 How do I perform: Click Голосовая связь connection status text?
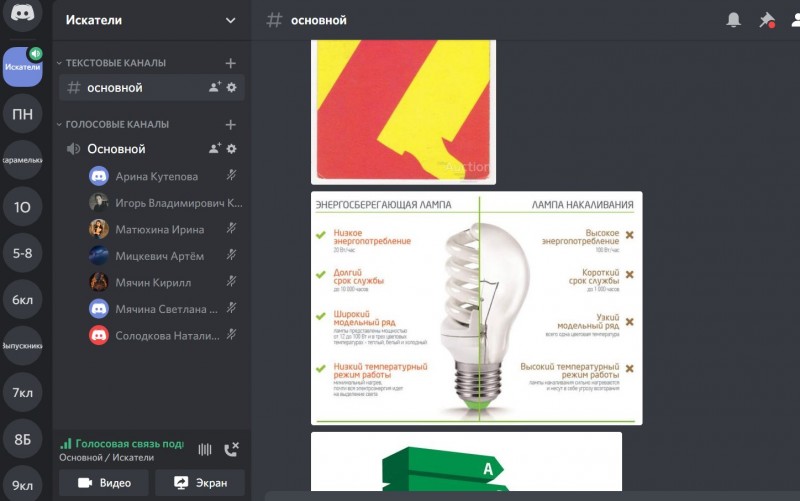pyautogui.click(x=121, y=443)
